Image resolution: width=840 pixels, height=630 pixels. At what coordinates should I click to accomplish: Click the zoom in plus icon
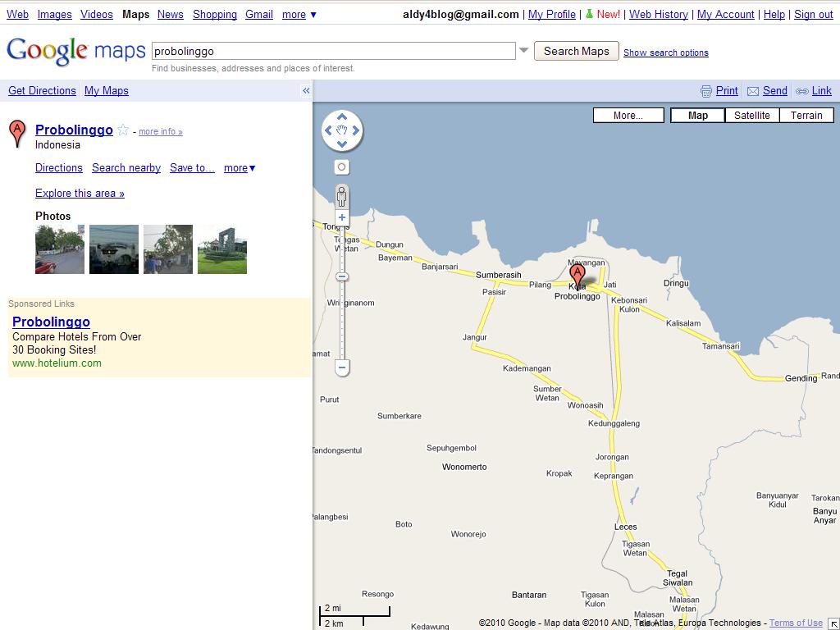point(341,217)
